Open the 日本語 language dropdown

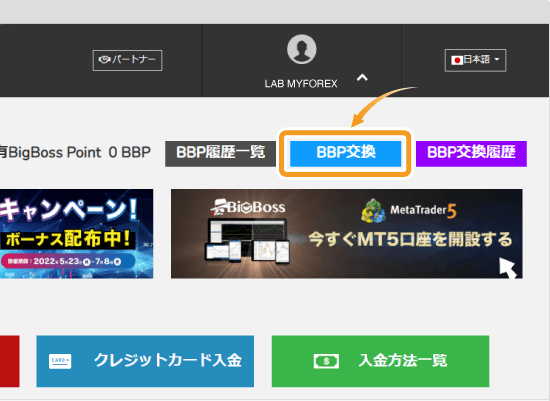[x=475, y=60]
